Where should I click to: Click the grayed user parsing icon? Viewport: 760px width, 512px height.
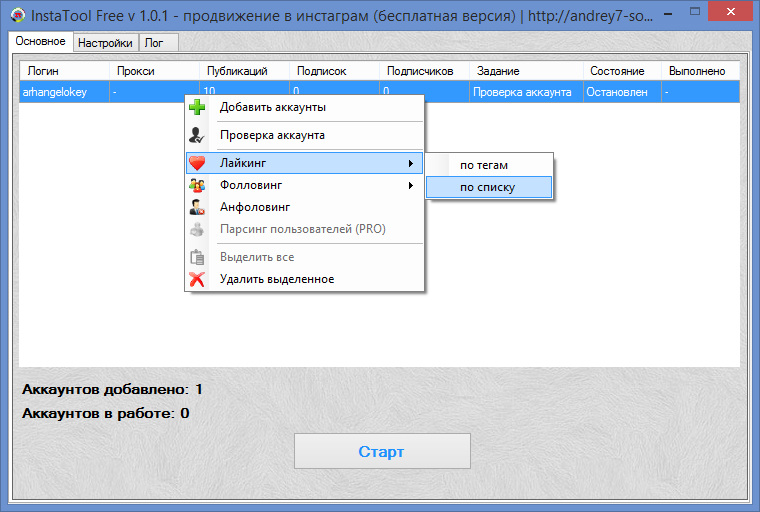[x=197, y=229]
